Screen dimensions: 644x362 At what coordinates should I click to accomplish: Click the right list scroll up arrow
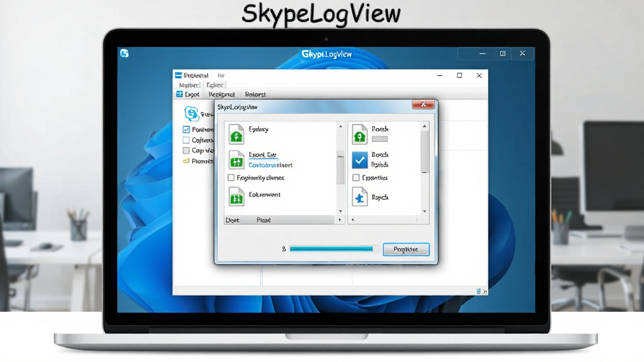[x=425, y=126]
